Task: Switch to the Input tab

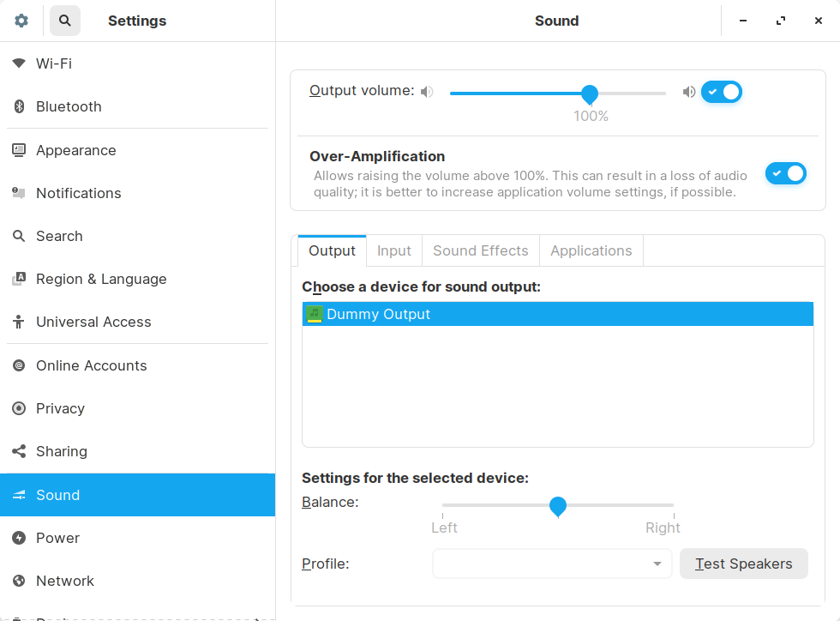Action: [x=394, y=250]
